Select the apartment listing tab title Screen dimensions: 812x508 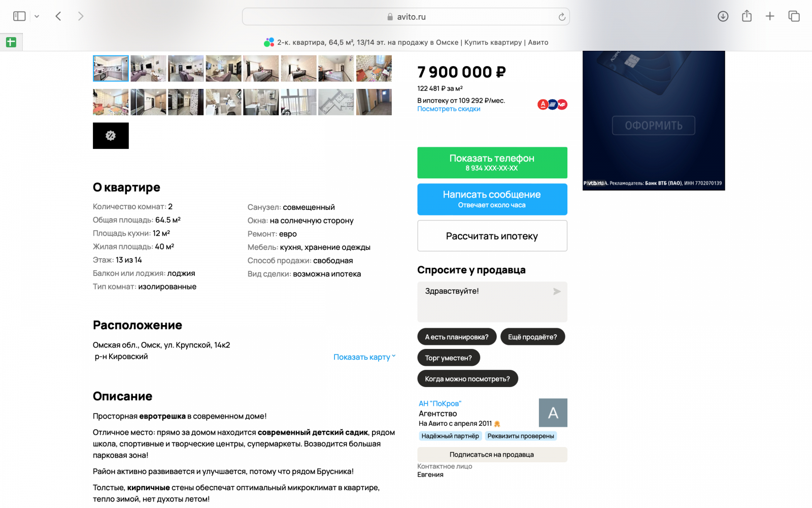(x=406, y=42)
